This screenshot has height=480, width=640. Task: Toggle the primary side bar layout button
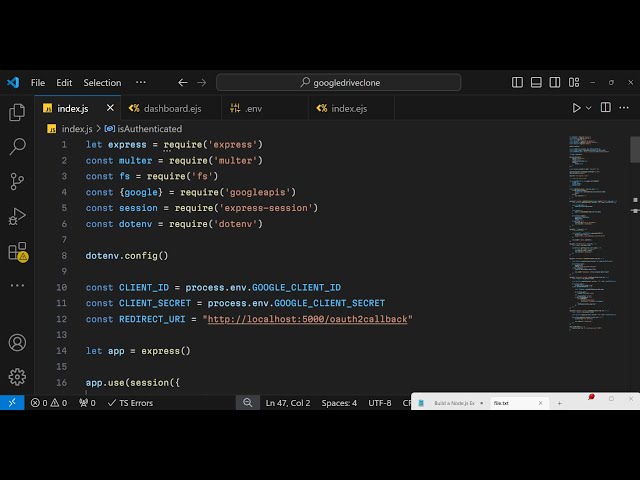pos(517,83)
